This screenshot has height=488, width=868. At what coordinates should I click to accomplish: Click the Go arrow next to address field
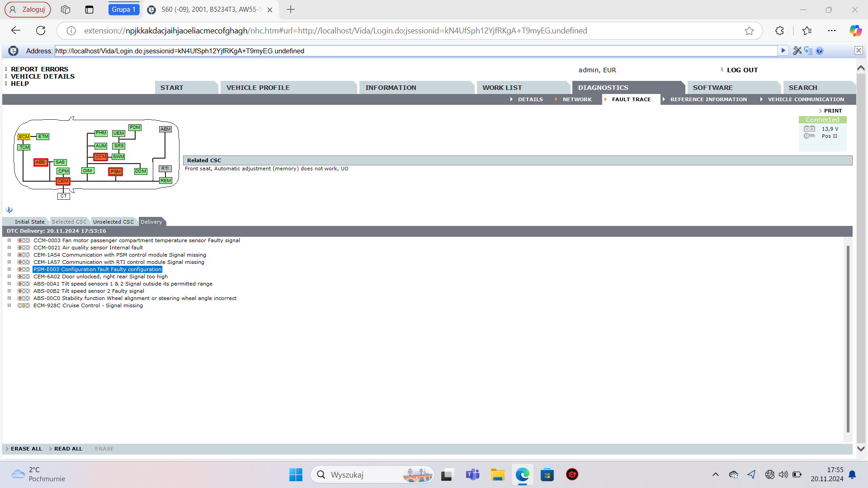(783, 51)
